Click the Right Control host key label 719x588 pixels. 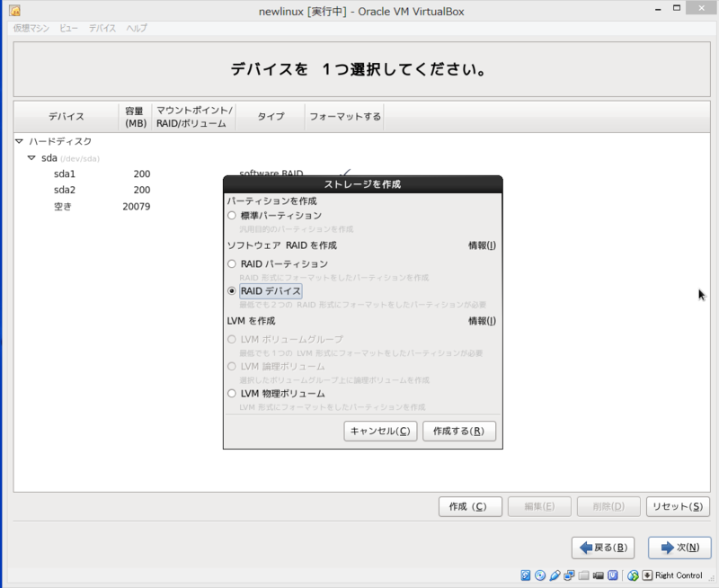pos(679,575)
